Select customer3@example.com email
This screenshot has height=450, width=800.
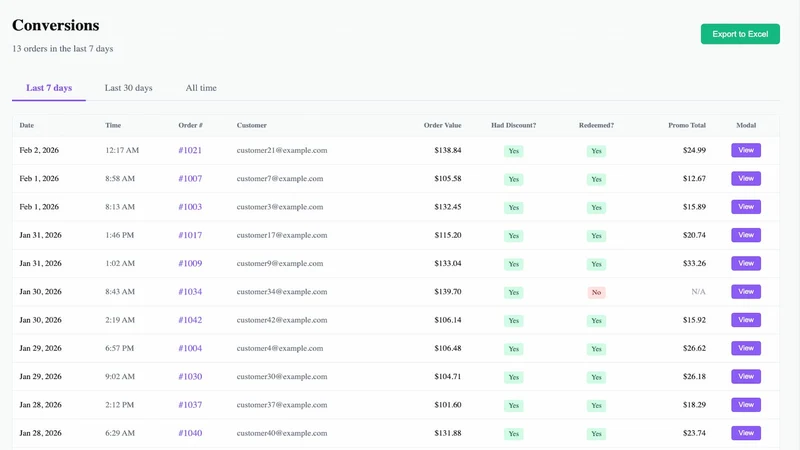280,207
